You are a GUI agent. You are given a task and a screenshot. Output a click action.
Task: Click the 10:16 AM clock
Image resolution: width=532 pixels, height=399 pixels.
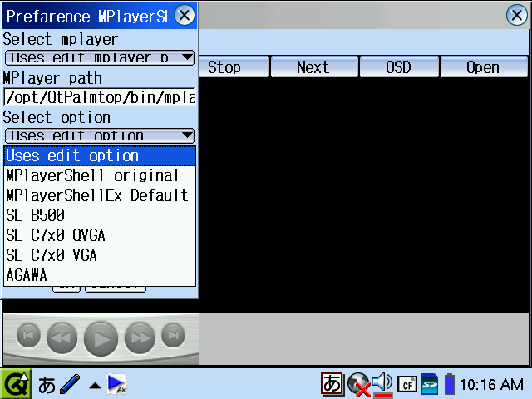click(x=491, y=384)
